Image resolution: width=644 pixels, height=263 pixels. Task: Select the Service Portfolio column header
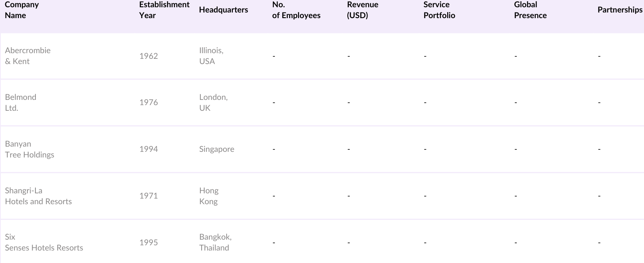(x=439, y=10)
